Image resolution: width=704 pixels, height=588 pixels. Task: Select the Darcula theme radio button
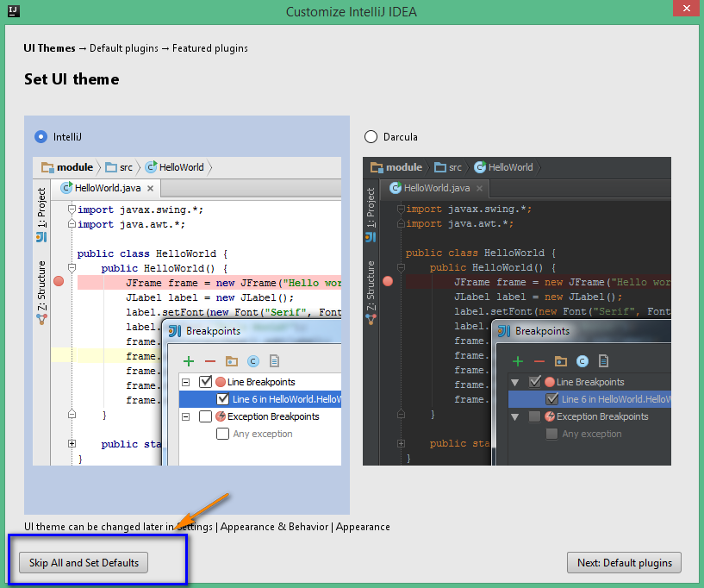click(x=370, y=135)
